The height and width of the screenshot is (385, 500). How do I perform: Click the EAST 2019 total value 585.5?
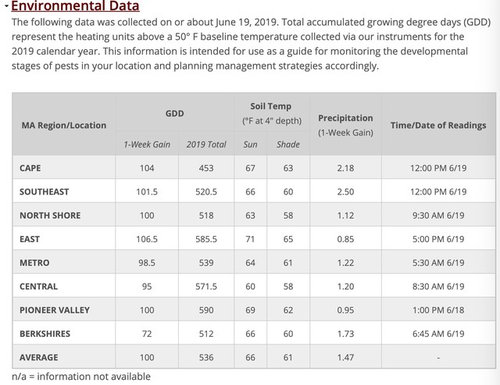[x=206, y=239]
